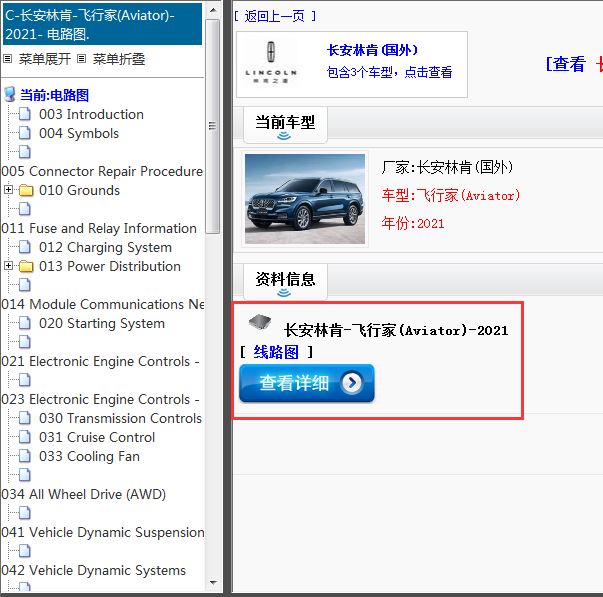Screen dimensions: 603x597
Task: Click the Lincoln logo image
Action: (x=271, y=63)
